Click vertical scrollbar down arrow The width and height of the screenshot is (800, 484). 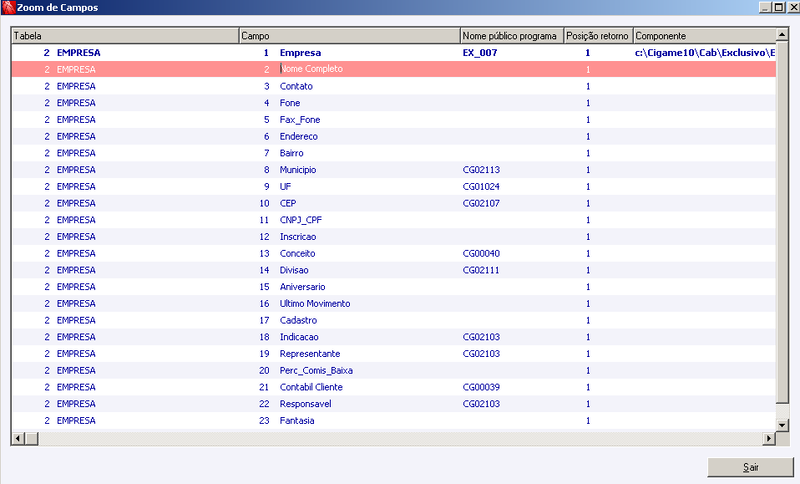782,424
